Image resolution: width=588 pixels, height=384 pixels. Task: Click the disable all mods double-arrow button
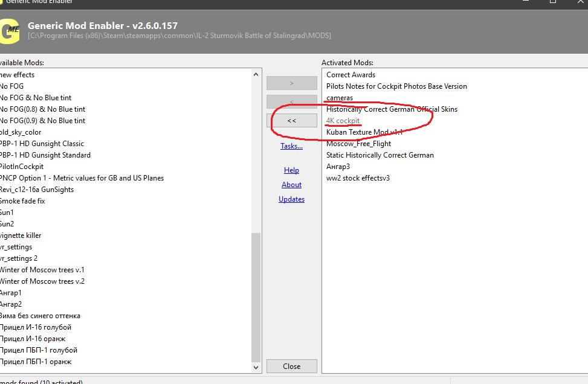pyautogui.click(x=291, y=121)
